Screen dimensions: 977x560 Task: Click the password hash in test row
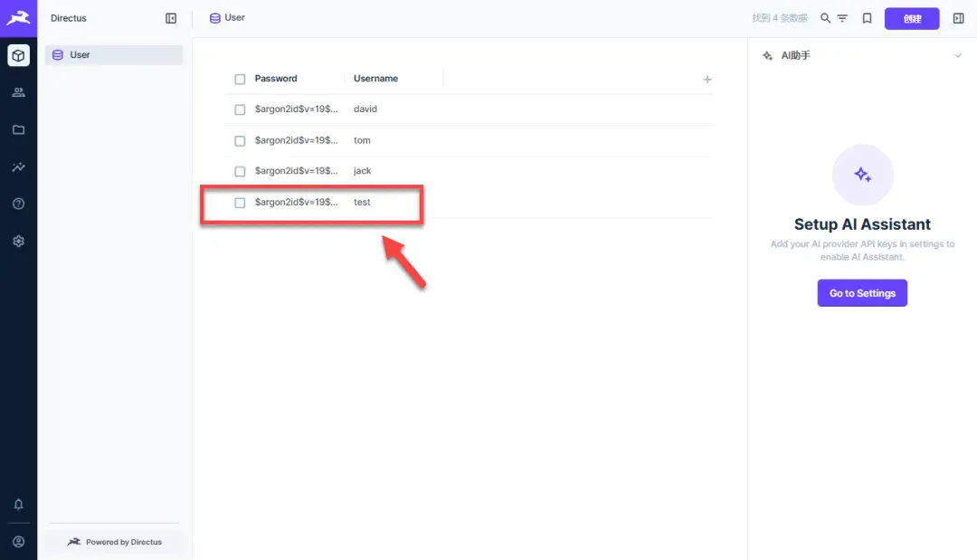pos(296,202)
